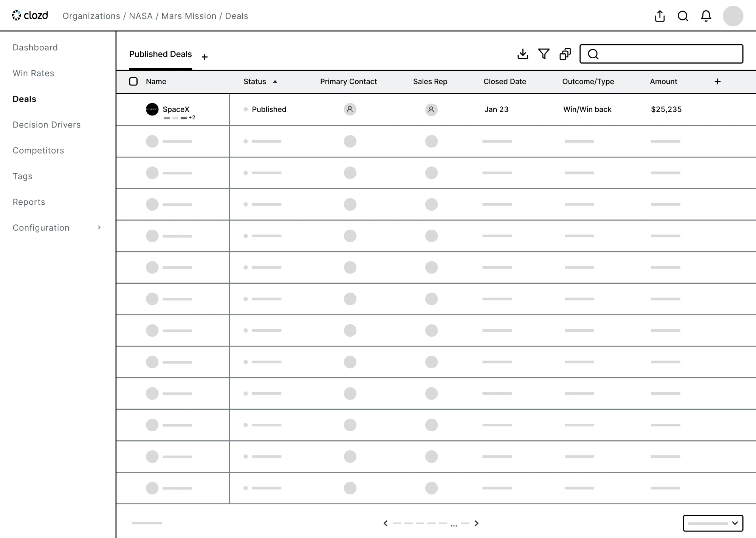This screenshot has width=756, height=538.
Task: Click the +2 tags indicator under SpaceX
Action: [x=192, y=118]
